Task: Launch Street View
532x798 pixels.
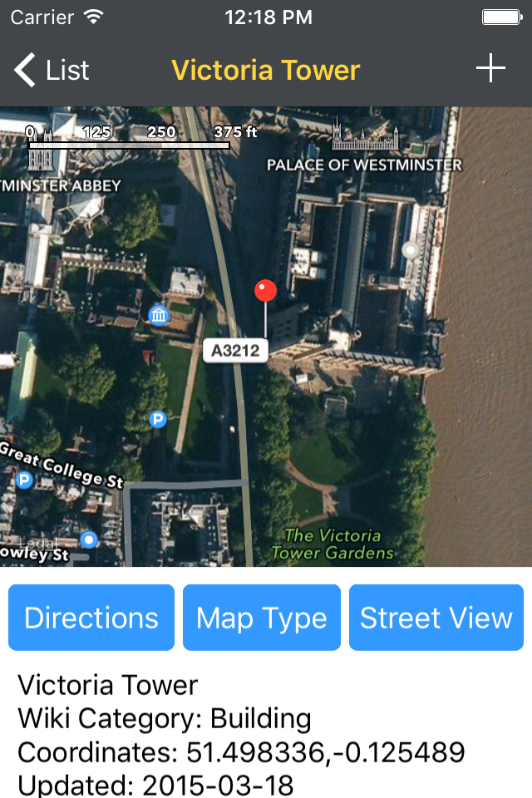Action: (436, 618)
